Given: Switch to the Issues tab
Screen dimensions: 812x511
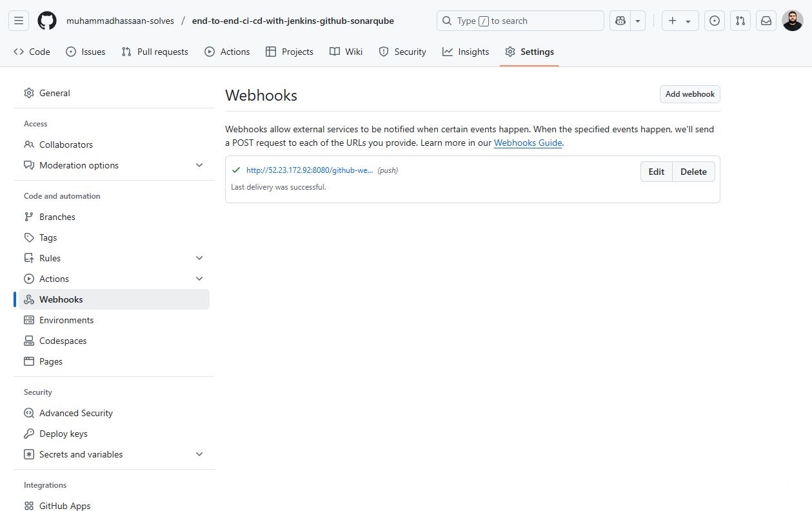Looking at the screenshot, I should click(x=86, y=52).
